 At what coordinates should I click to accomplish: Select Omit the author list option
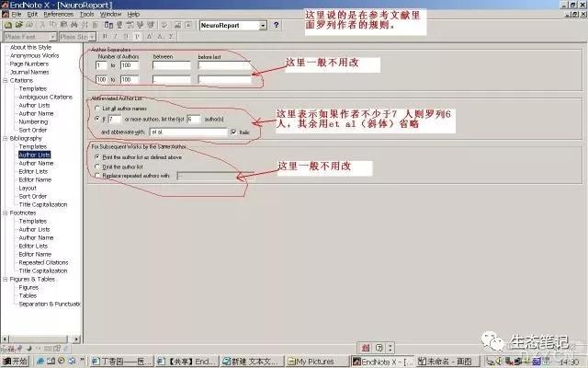tap(97, 167)
